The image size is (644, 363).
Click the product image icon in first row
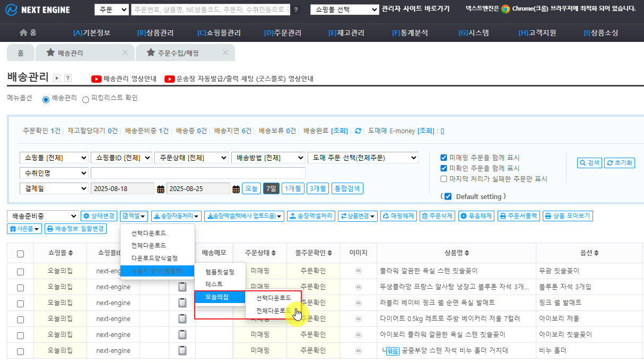(x=358, y=271)
